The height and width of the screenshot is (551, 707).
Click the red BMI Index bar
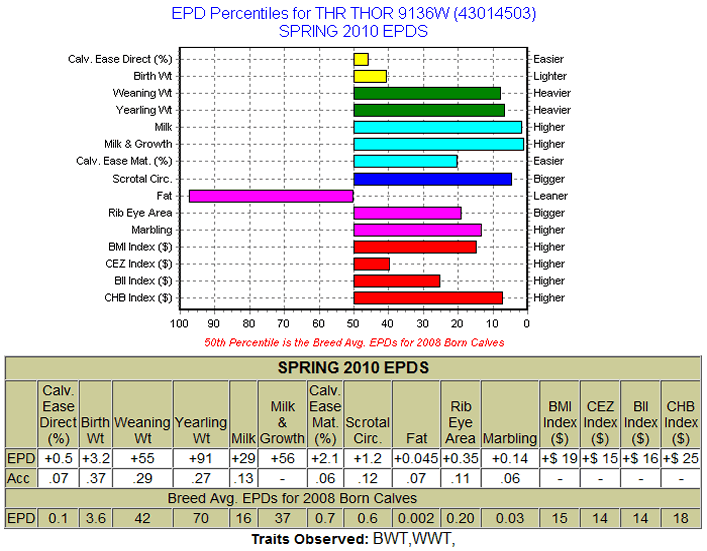415,247
